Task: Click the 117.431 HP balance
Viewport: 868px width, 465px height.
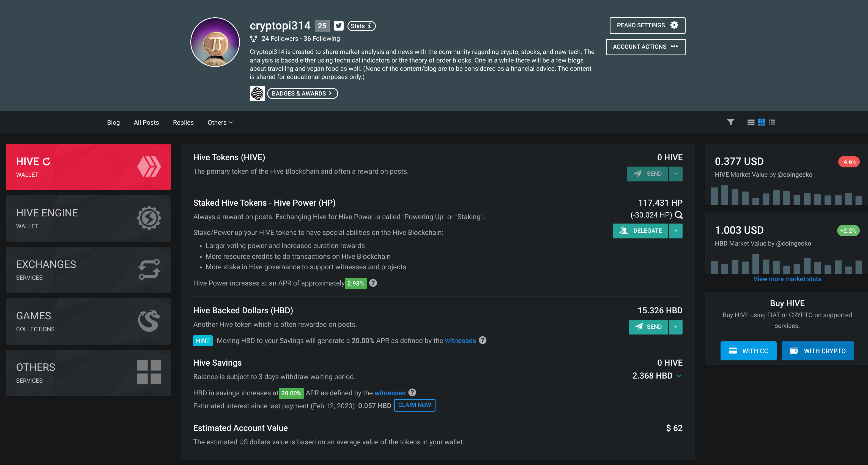Action: tap(660, 203)
